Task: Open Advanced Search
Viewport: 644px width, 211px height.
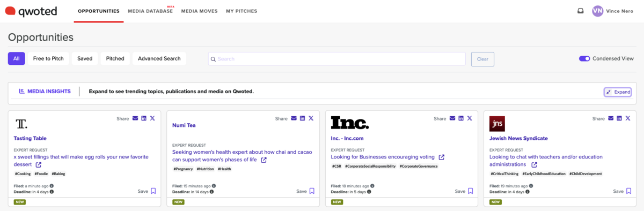Action: pos(159,59)
